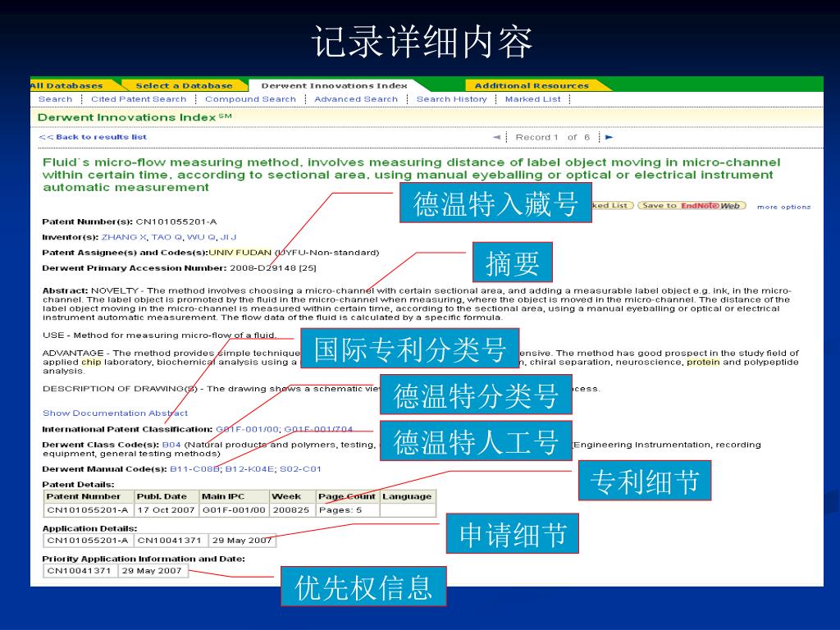Open manual code S02-C01
This screenshot has width=840, height=630.
[x=300, y=468]
